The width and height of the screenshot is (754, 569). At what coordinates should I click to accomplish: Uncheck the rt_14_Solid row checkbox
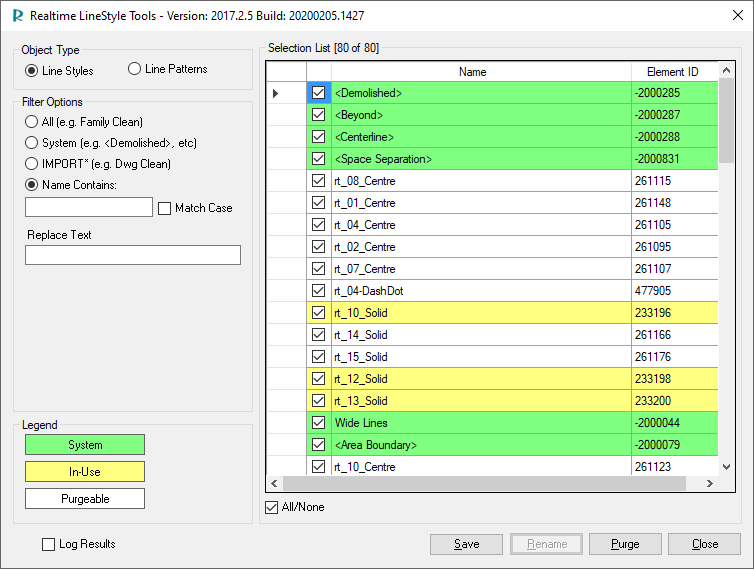coord(318,334)
